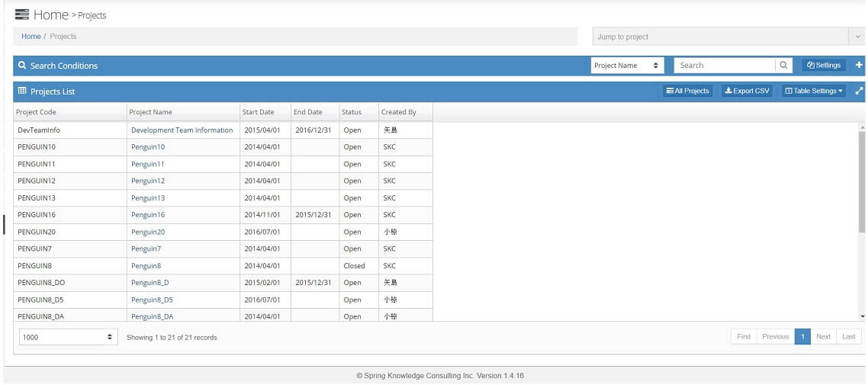Go to the Home breadcrumb link
Screen dimensions: 868x385
coord(31,37)
